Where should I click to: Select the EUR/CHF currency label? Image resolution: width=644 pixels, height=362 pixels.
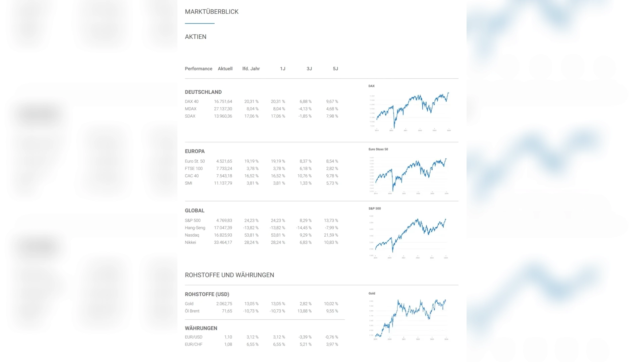click(x=194, y=345)
